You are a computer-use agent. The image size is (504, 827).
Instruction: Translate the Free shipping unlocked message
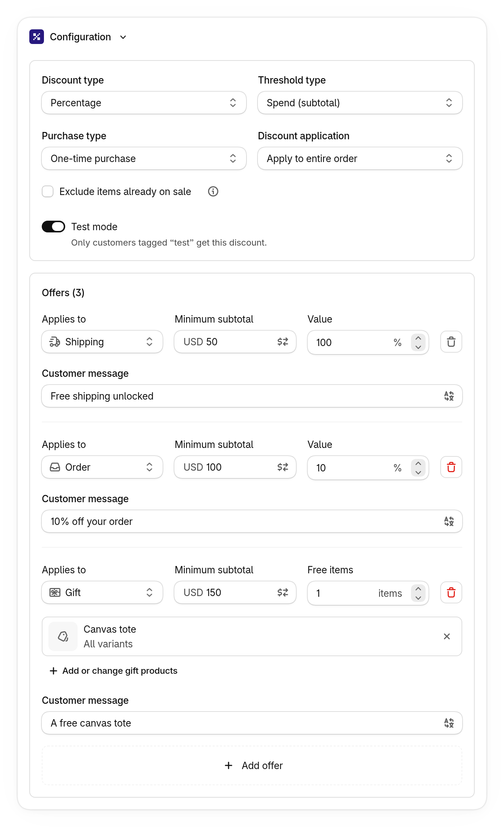click(449, 396)
